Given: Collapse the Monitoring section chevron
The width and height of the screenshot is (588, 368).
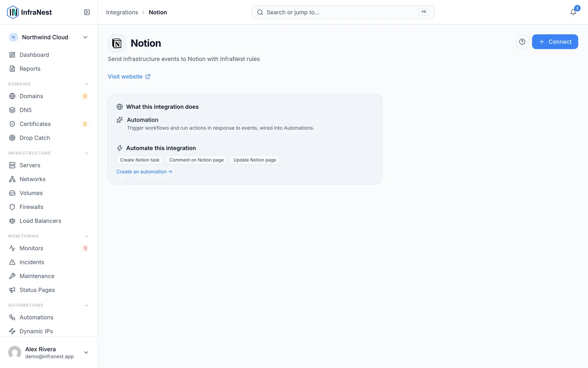Looking at the screenshot, I should [x=86, y=236].
